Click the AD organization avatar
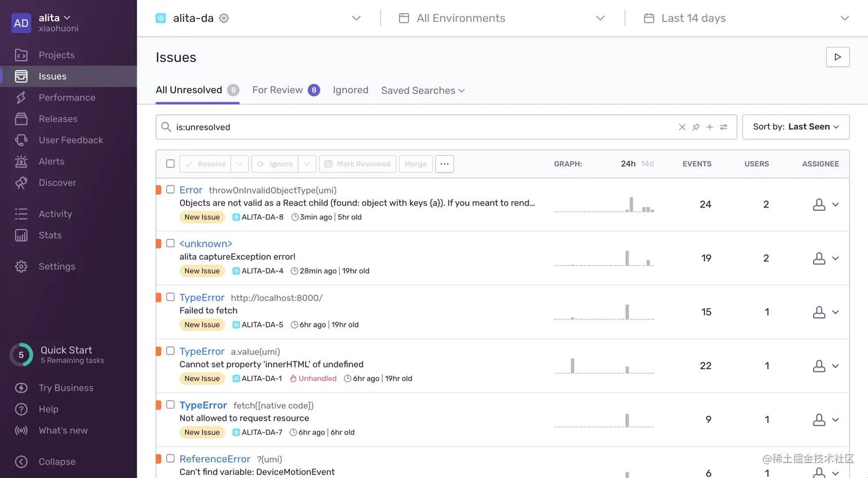The image size is (868, 478). 21,23
